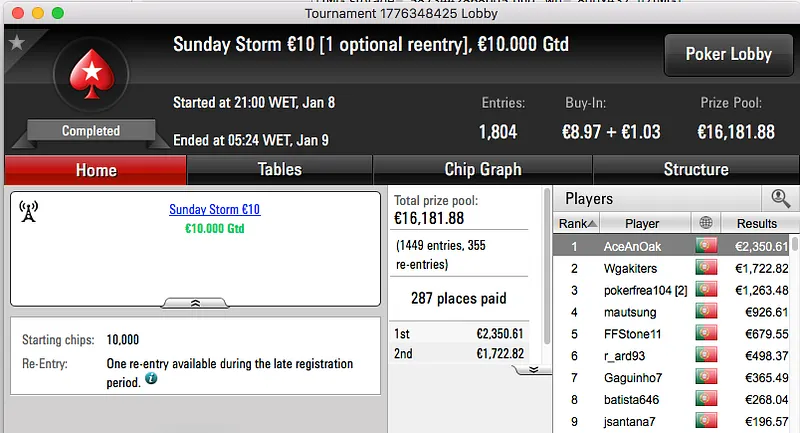
Task: Sort by the Results column header
Action: (x=756, y=223)
